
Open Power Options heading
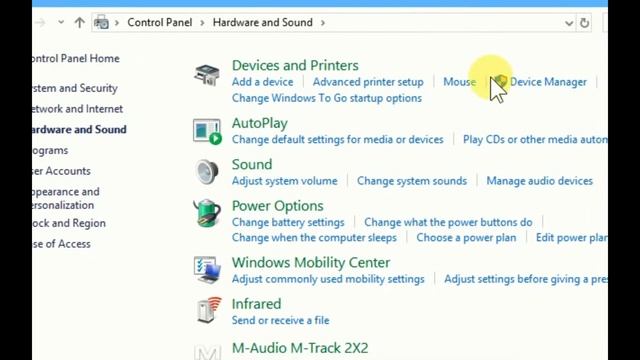278,206
